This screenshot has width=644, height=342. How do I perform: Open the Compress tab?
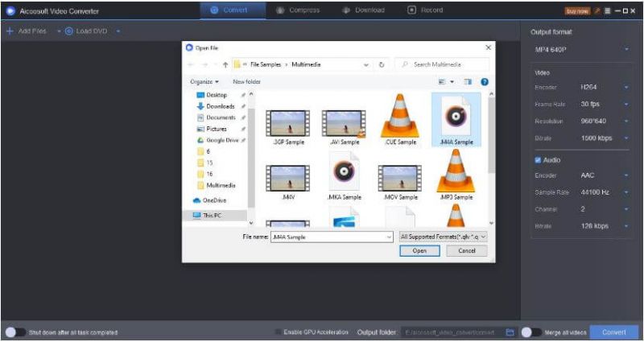pyautogui.click(x=298, y=10)
